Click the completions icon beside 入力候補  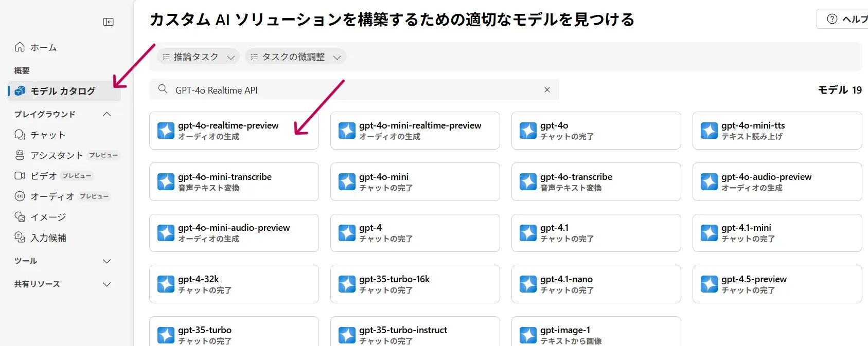20,238
